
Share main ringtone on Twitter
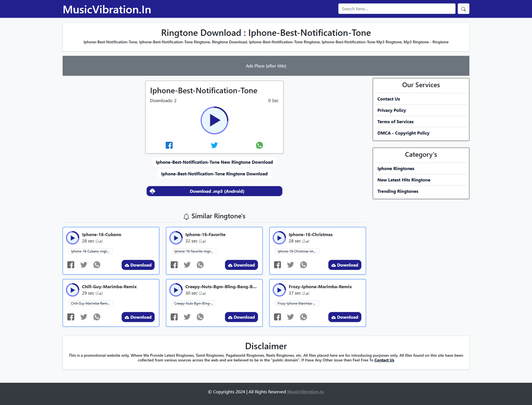(214, 145)
